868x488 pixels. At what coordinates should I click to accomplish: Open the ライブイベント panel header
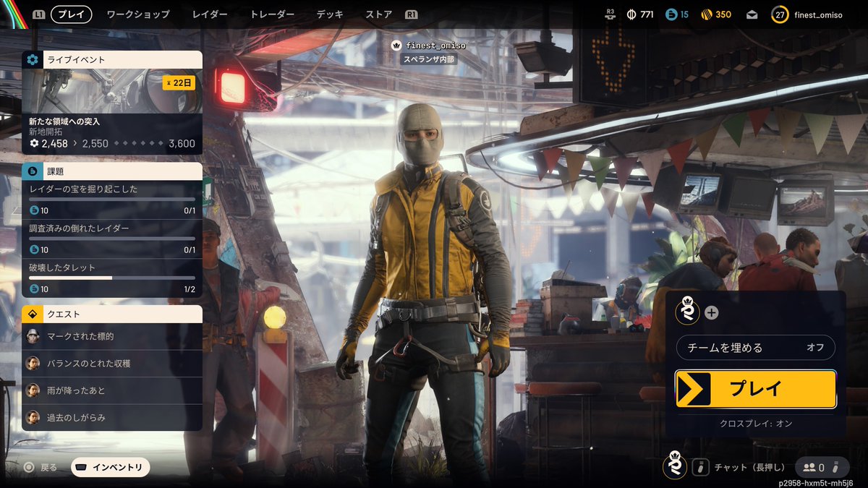[x=112, y=60]
